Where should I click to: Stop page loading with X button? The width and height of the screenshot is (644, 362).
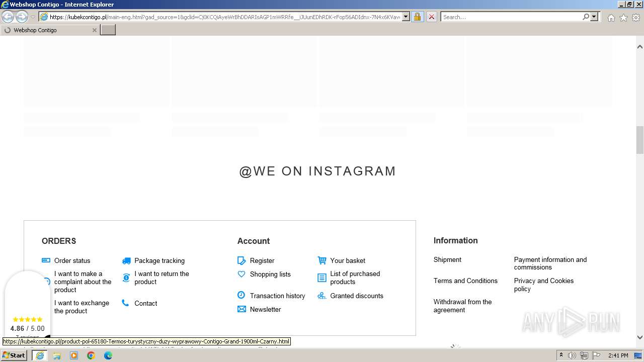pyautogui.click(x=431, y=17)
